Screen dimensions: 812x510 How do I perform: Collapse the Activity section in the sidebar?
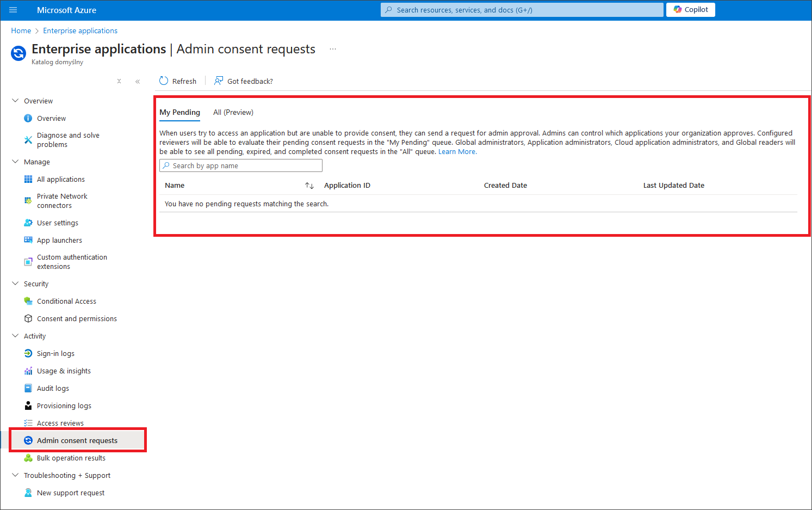15,336
